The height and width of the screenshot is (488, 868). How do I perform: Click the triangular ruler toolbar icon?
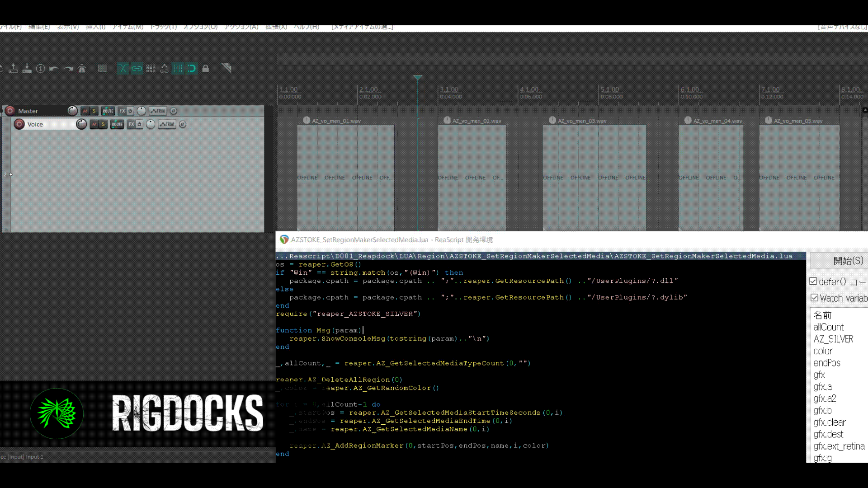click(x=226, y=68)
